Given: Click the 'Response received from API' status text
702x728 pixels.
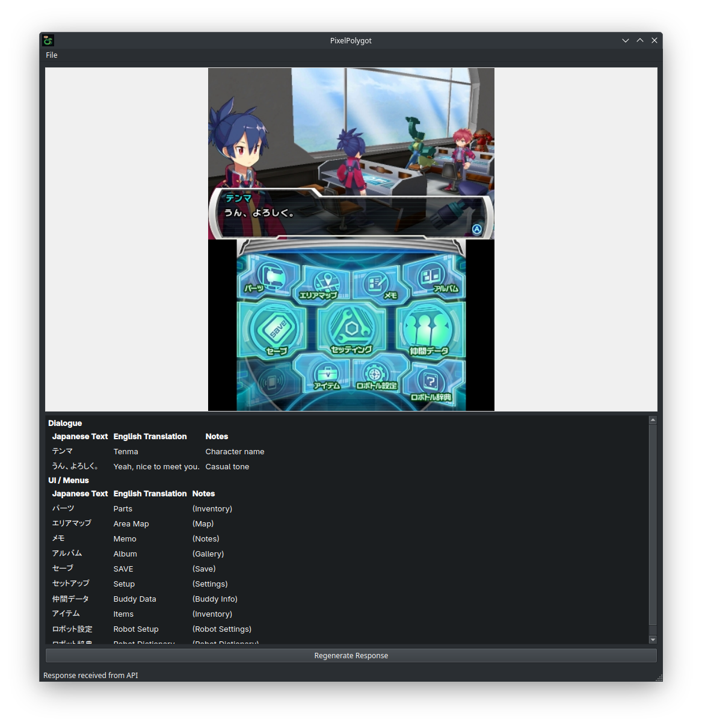Looking at the screenshot, I should pyautogui.click(x=91, y=676).
